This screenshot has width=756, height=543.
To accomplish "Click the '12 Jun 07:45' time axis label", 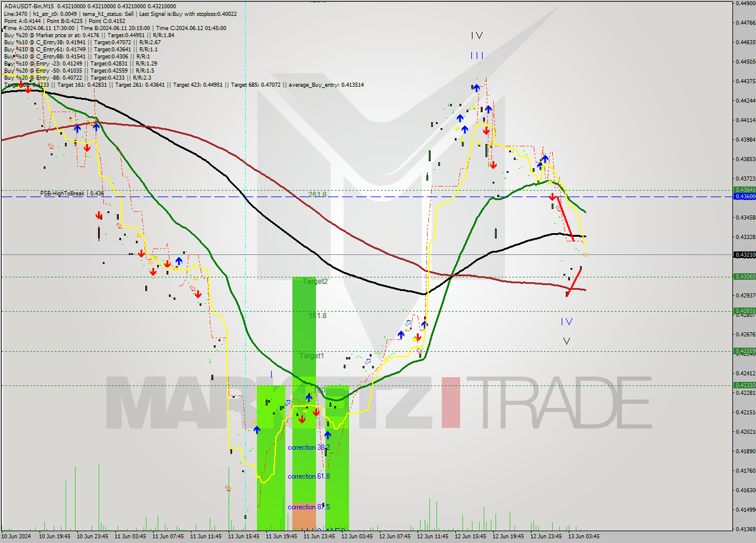I will click(x=395, y=537).
